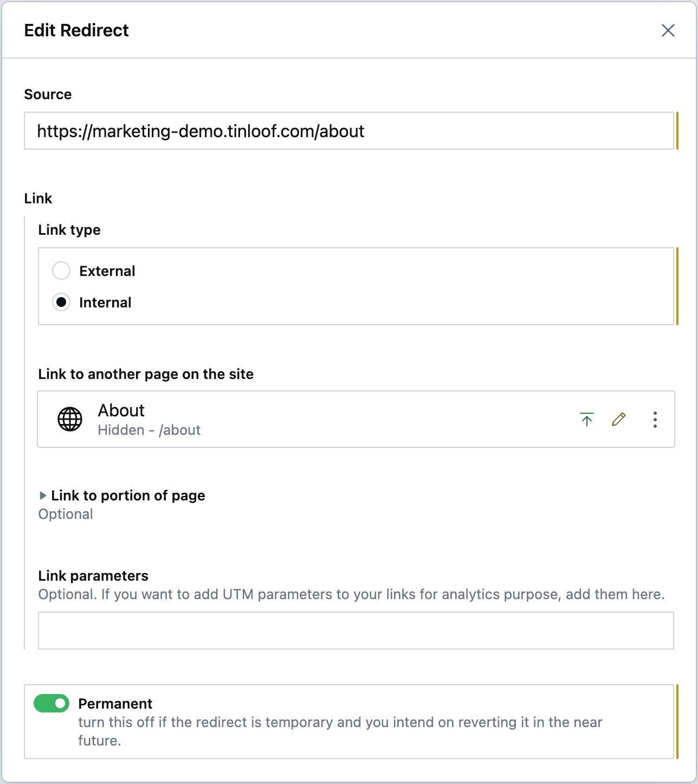The height and width of the screenshot is (784, 698).
Task: Open the three-dot menu for About reference
Action: (655, 419)
